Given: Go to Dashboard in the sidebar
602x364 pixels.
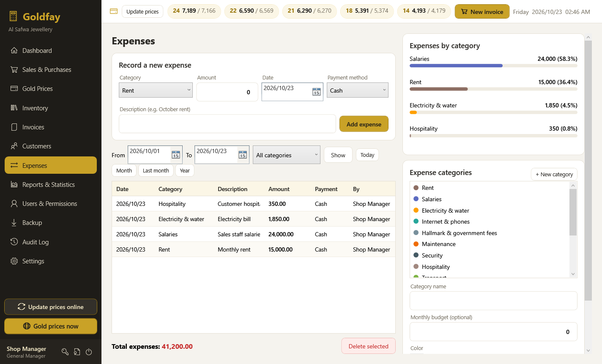Looking at the screenshot, I should tap(51, 51).
